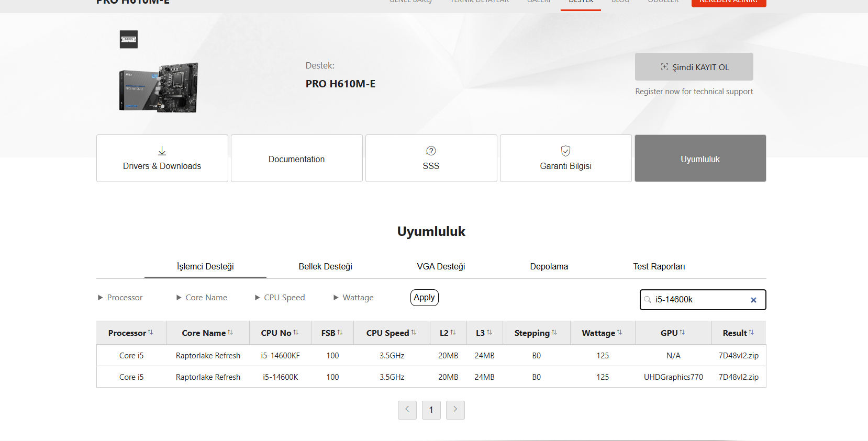Viewport: 868px width, 441px height.
Task: Focus the compatibility search field
Action: [x=703, y=300]
